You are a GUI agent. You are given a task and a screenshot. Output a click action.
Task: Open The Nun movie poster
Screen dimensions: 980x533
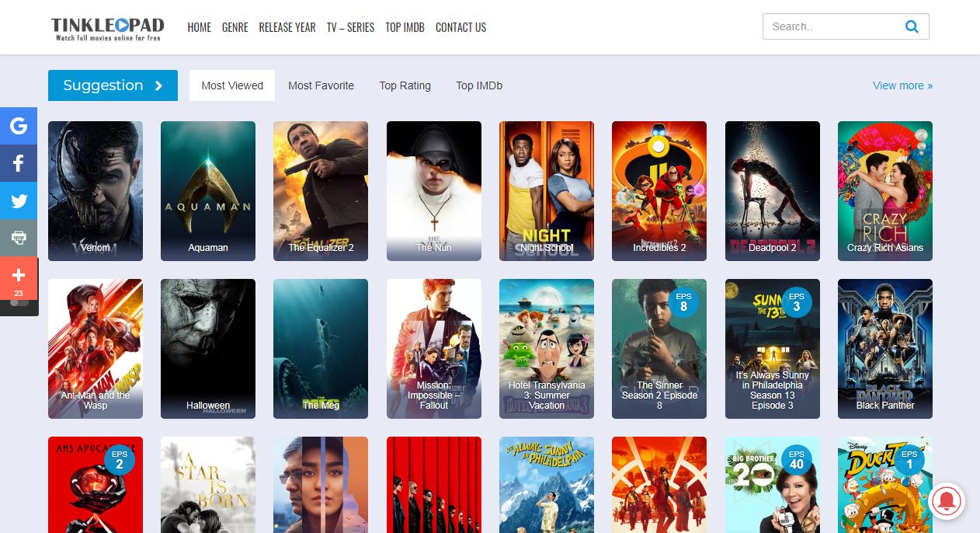pos(434,191)
